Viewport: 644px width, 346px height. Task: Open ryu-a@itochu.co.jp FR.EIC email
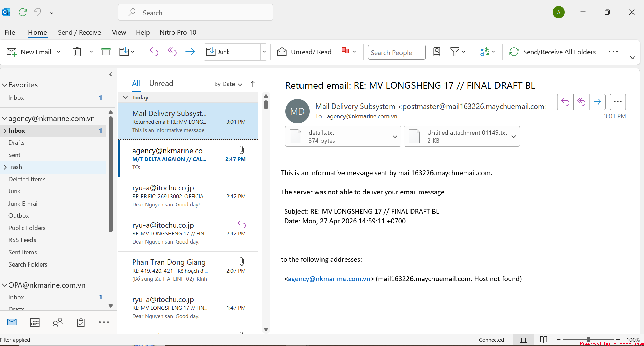(188, 196)
